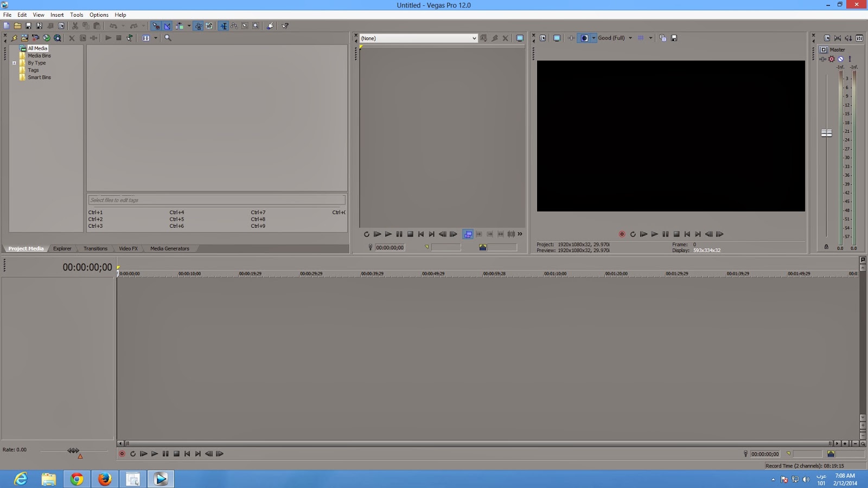Click the Master volume fader handle
The width and height of the screenshot is (868, 488).
click(x=826, y=133)
